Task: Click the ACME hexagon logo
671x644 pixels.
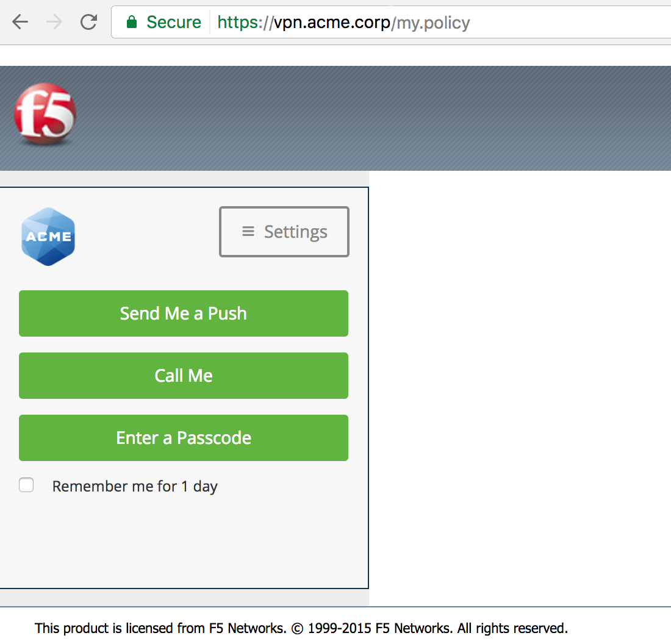Action: [48, 237]
